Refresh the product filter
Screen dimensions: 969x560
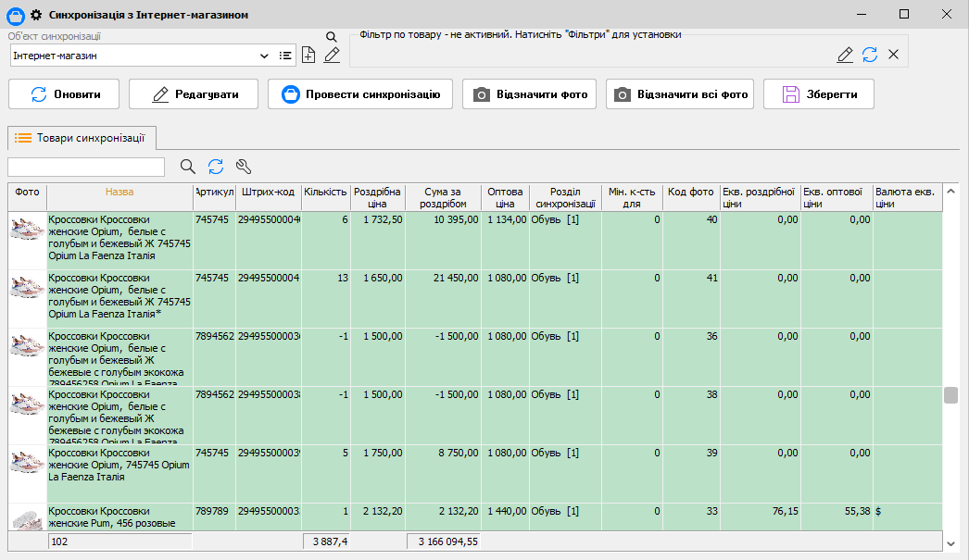coord(870,55)
